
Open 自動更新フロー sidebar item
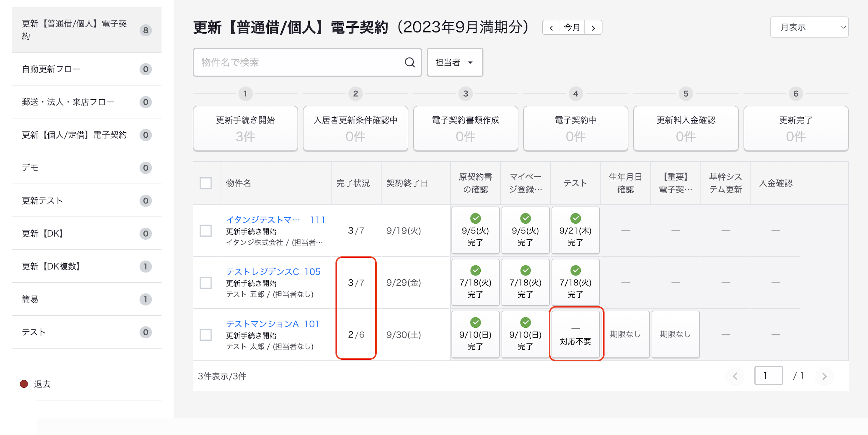(87, 69)
